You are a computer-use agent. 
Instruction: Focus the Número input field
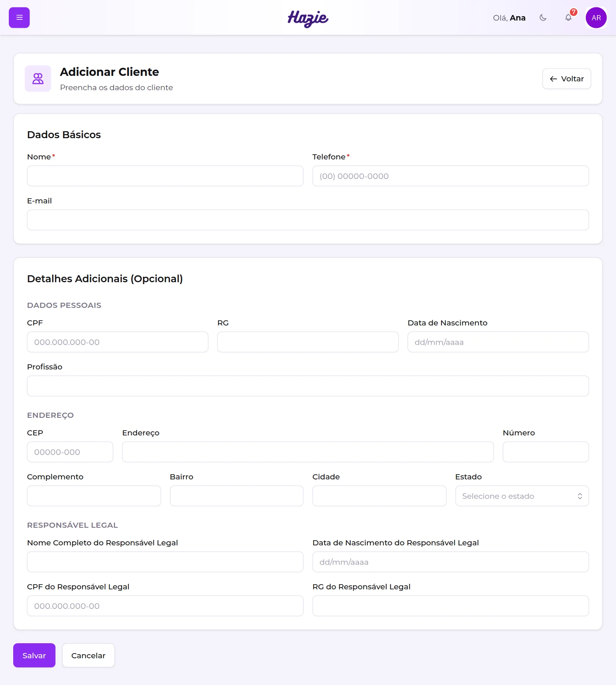(x=546, y=452)
